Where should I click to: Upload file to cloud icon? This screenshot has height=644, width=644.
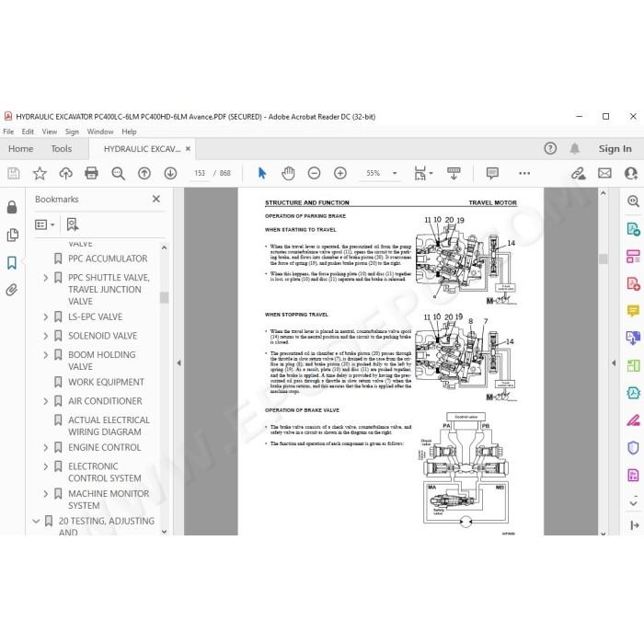(65, 173)
